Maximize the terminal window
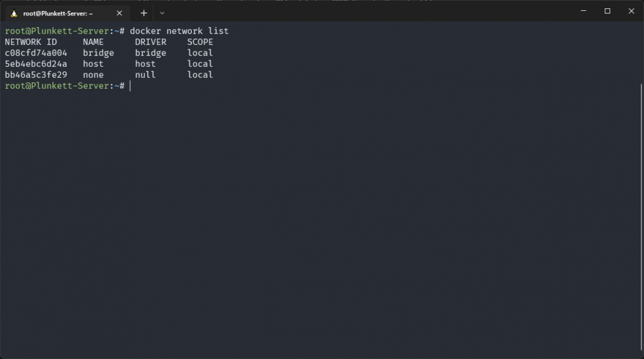Screen dimensions: 644x359 pos(607,11)
